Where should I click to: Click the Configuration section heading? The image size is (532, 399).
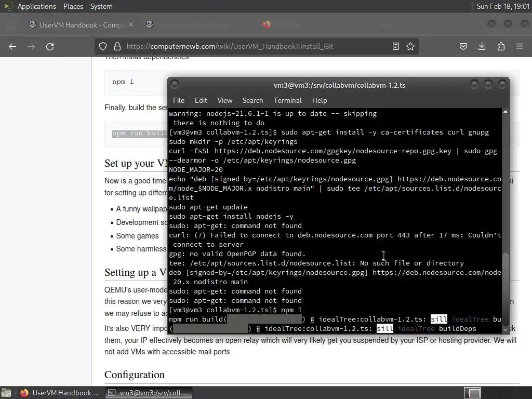point(135,375)
